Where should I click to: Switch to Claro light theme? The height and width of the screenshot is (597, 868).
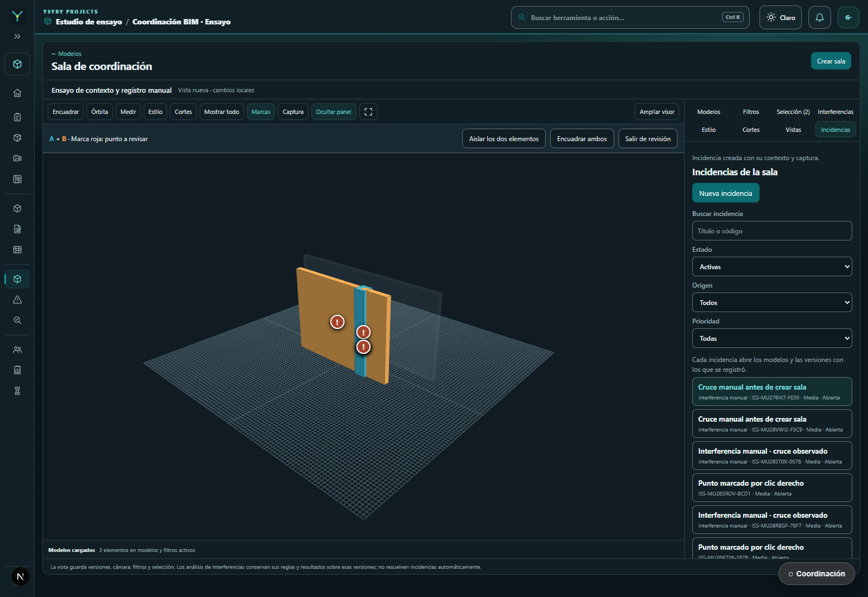[781, 17]
